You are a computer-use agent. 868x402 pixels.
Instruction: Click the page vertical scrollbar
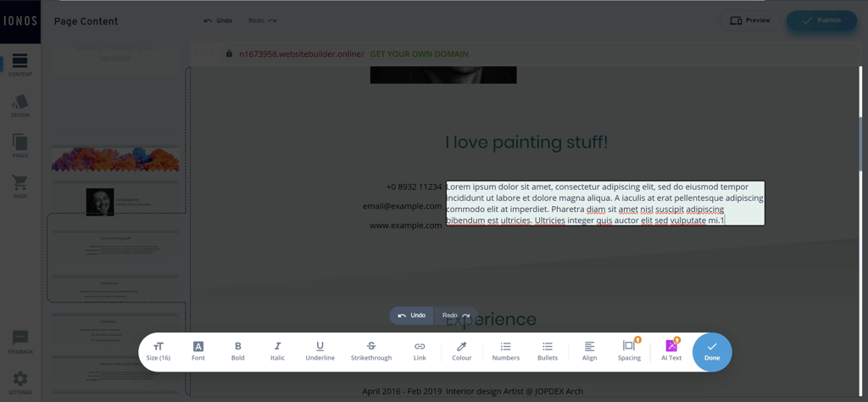coord(861,144)
